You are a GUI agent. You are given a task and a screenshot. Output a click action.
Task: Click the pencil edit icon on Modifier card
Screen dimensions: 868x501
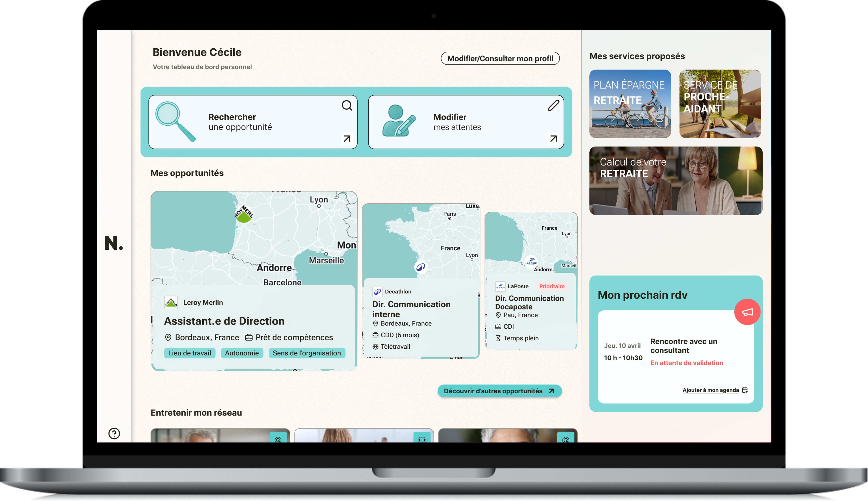(553, 105)
